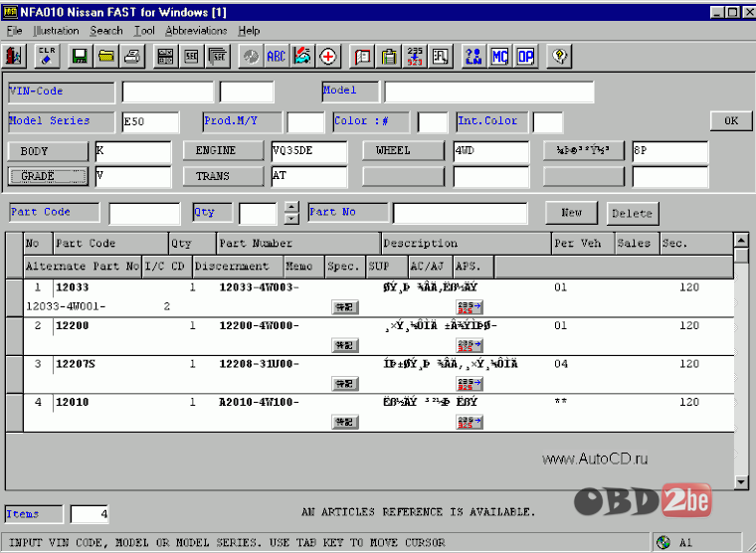Screen dimensions: 756x553
Task: Open the File menu
Action: click(15, 31)
